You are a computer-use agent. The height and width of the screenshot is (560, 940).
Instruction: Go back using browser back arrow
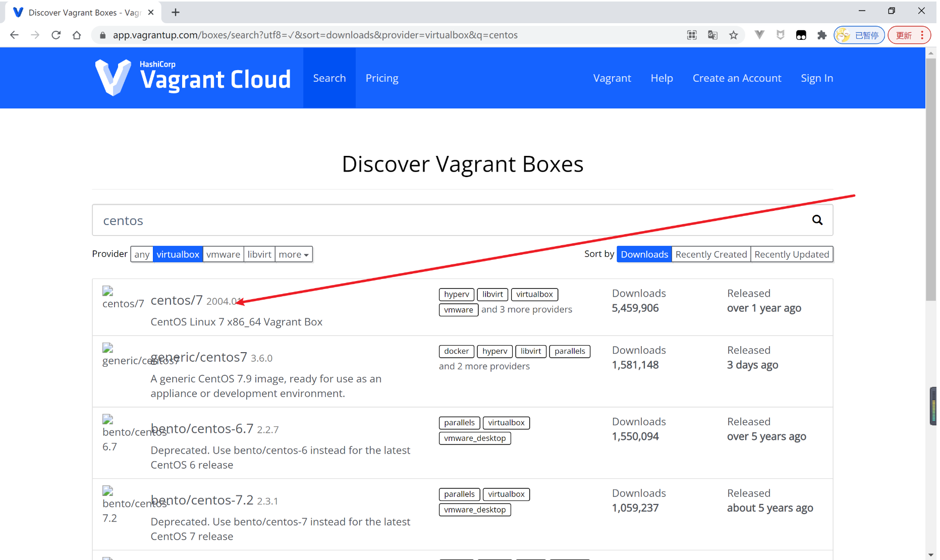[x=14, y=35]
